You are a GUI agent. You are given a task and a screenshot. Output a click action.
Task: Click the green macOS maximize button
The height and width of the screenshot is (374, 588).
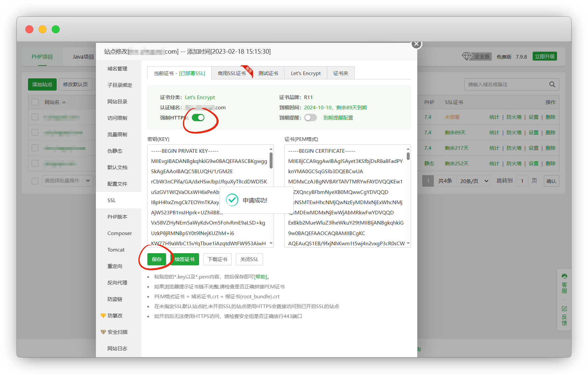[56, 29]
